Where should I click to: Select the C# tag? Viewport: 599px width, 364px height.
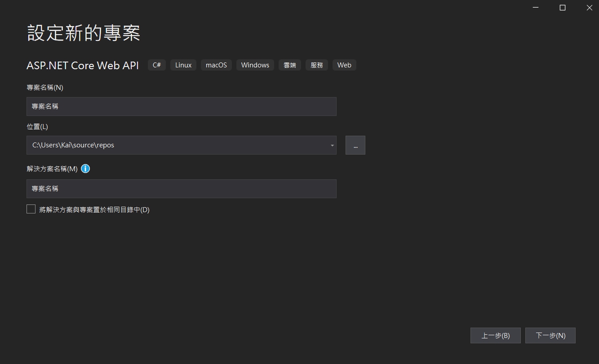156,65
